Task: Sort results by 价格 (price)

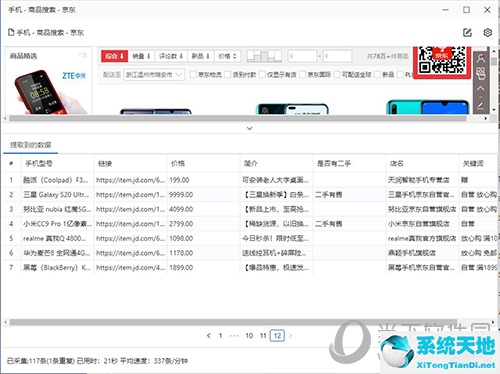Action: 227,56
